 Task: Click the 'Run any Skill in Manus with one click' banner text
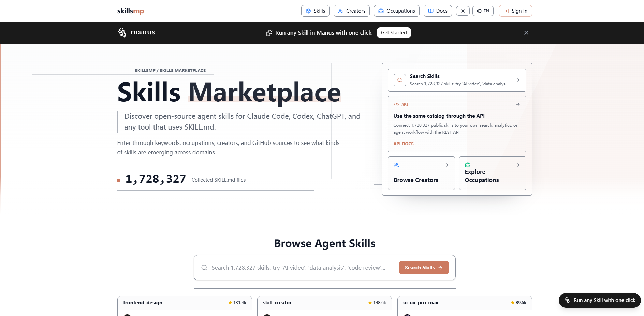coord(323,33)
